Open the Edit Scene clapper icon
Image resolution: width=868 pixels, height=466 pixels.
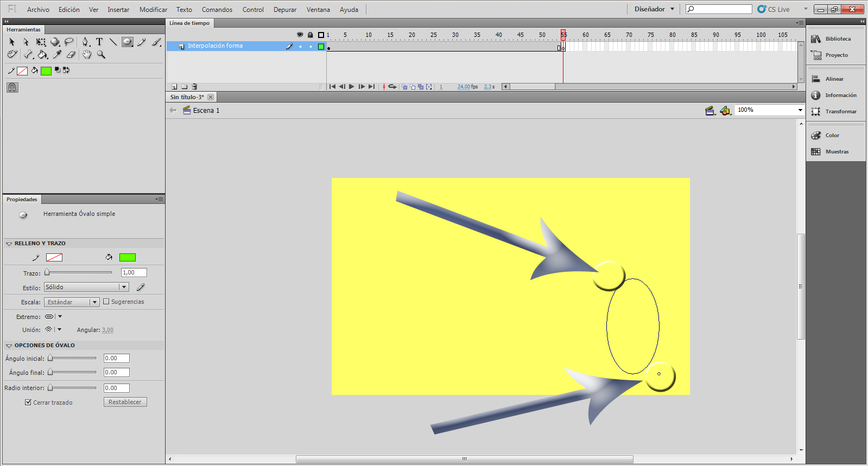710,111
